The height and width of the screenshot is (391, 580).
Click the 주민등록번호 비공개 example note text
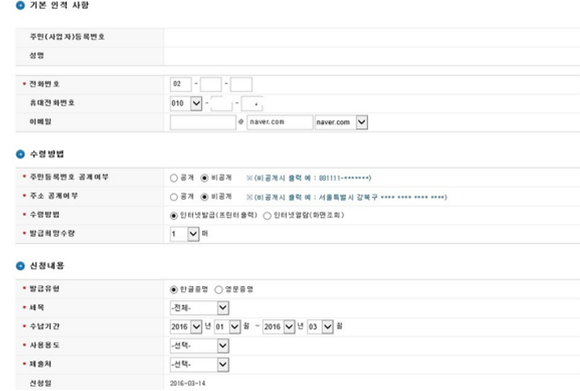pyautogui.click(x=309, y=178)
